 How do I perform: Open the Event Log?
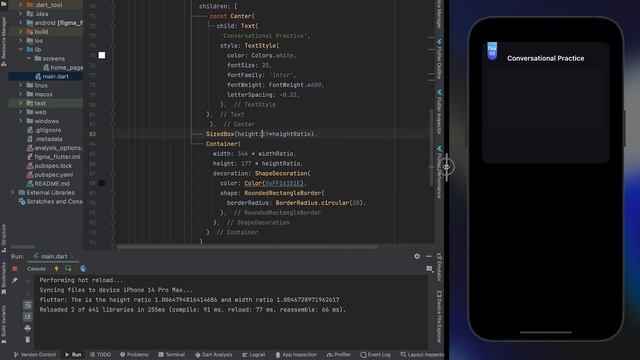[375, 355]
